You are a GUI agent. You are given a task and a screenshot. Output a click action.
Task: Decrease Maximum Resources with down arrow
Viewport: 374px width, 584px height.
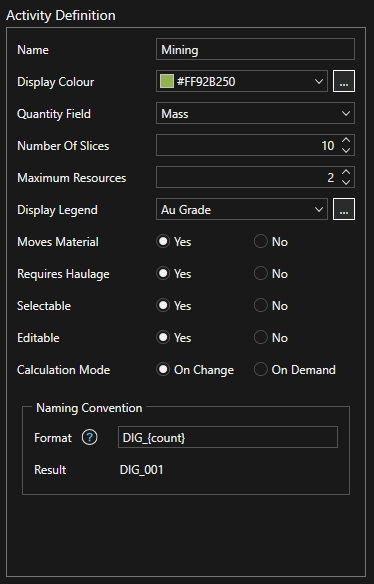point(346,182)
